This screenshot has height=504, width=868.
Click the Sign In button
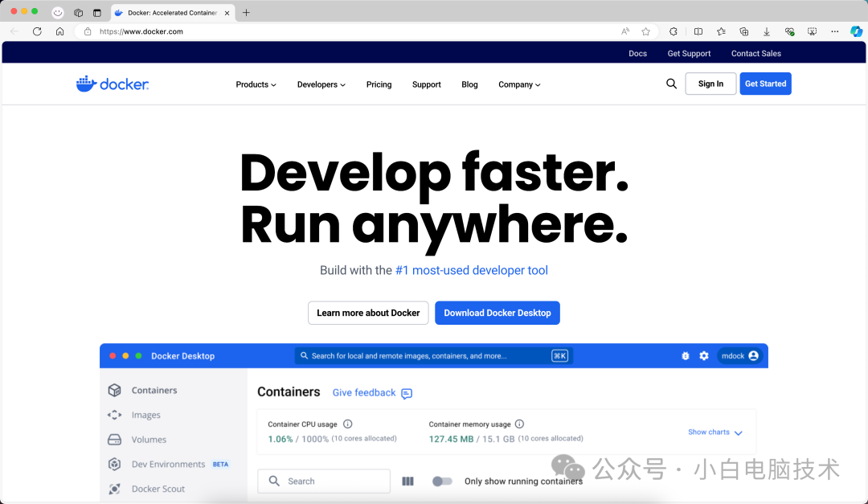coord(710,84)
